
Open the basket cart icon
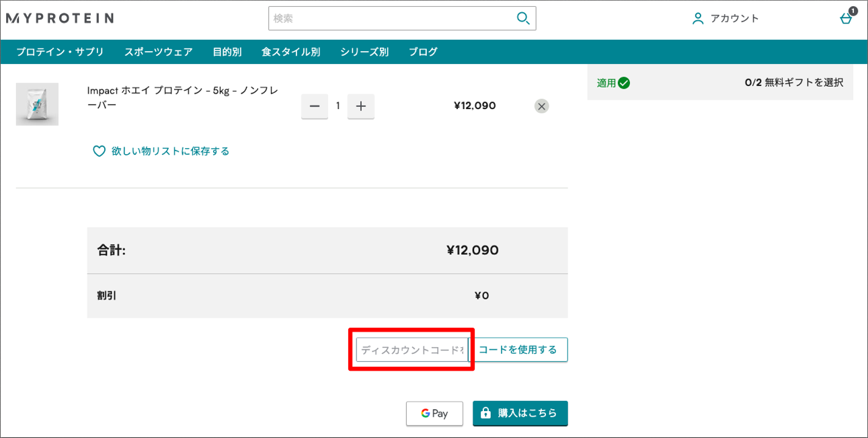(x=846, y=18)
